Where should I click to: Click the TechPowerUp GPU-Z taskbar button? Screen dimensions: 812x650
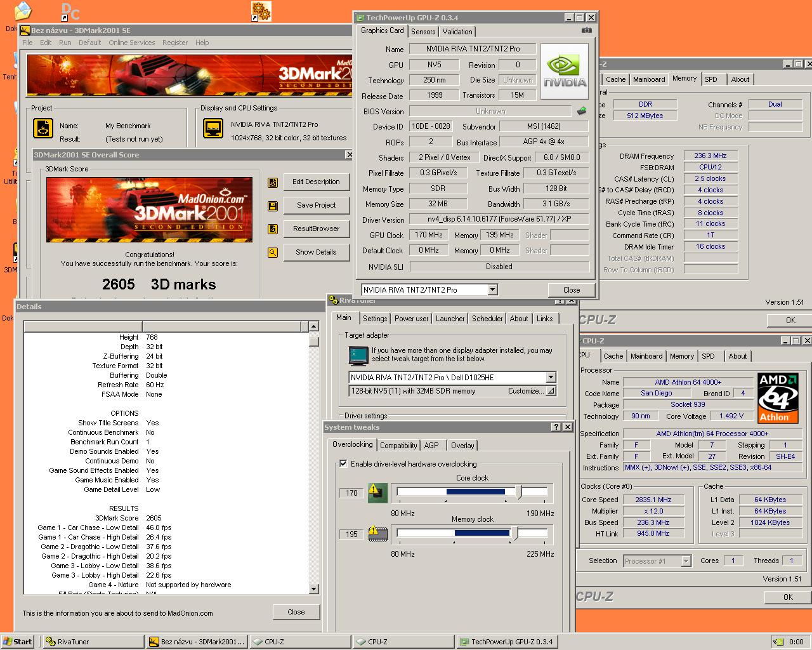click(507, 642)
